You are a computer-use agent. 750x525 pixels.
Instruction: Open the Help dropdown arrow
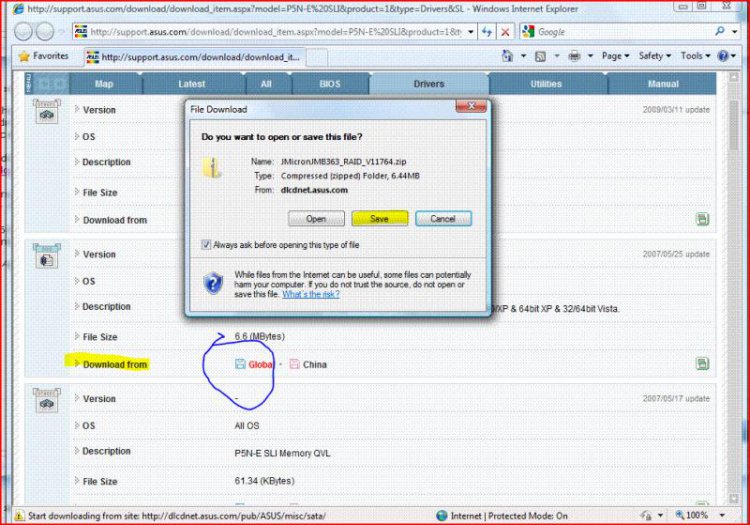(x=733, y=56)
